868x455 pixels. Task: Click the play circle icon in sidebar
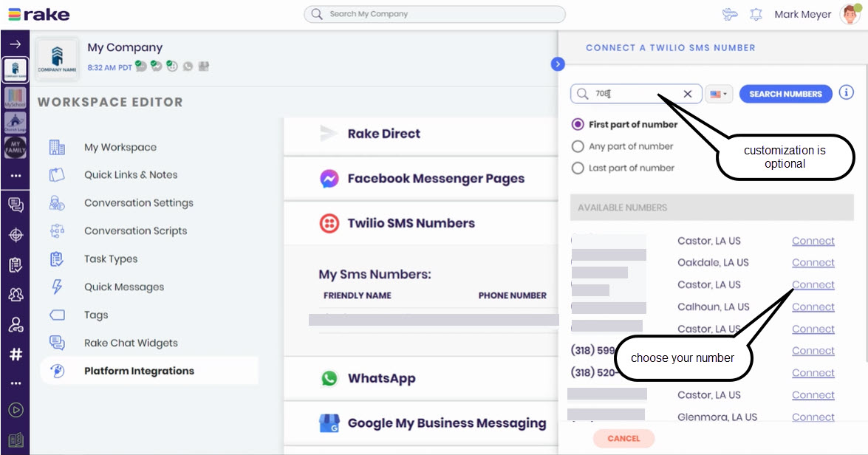16,410
